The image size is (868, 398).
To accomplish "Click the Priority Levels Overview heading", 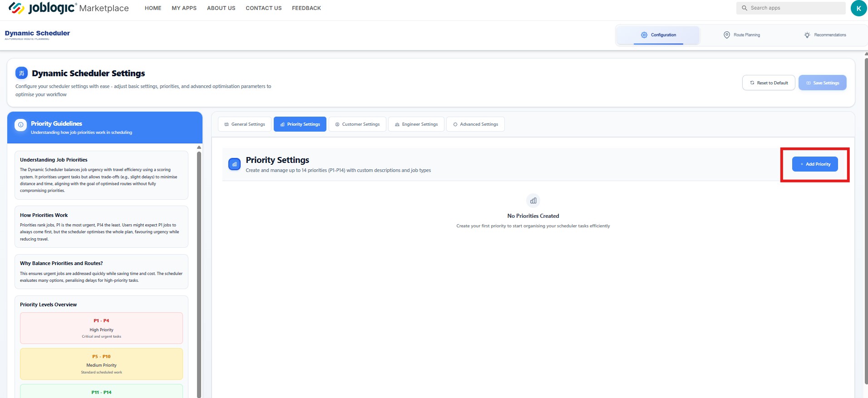I will [x=48, y=305].
